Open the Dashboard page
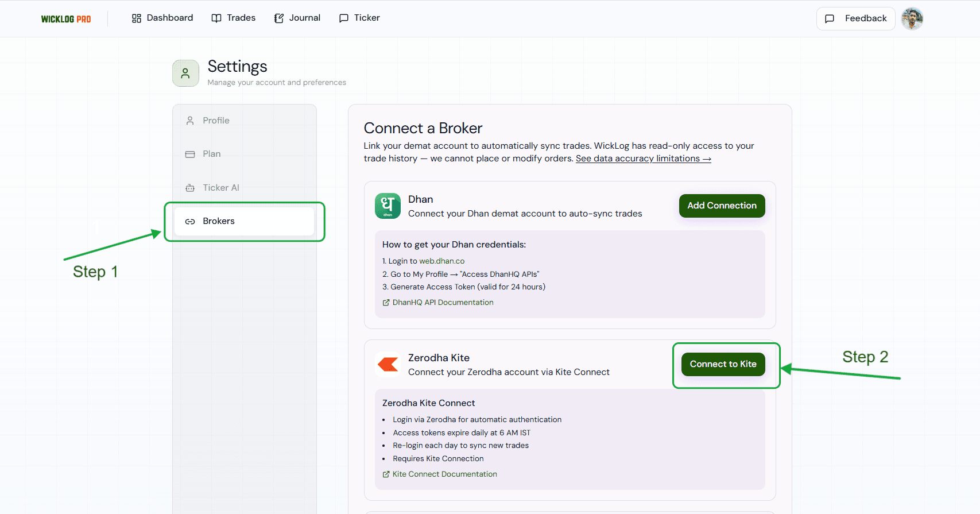 [162, 18]
